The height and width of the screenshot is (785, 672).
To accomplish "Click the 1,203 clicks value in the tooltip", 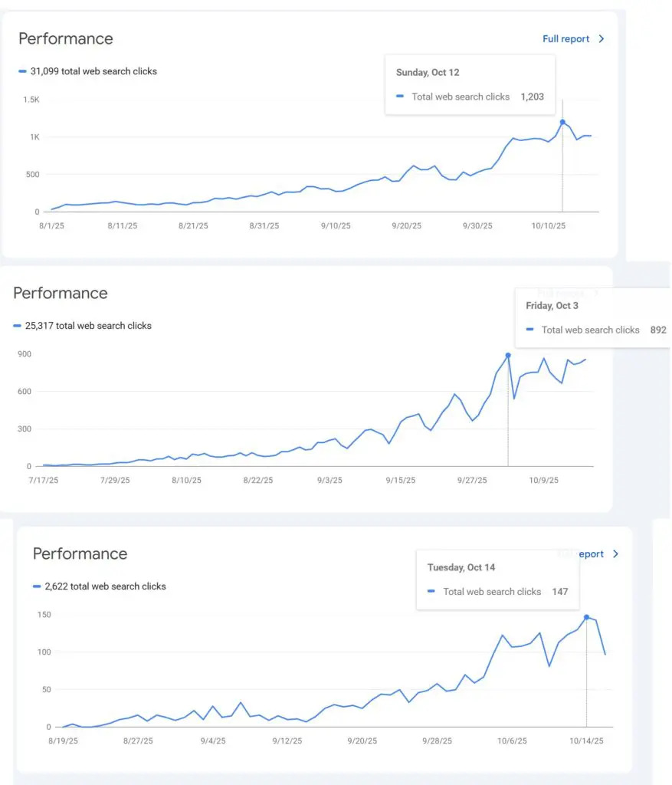I will click(x=532, y=97).
